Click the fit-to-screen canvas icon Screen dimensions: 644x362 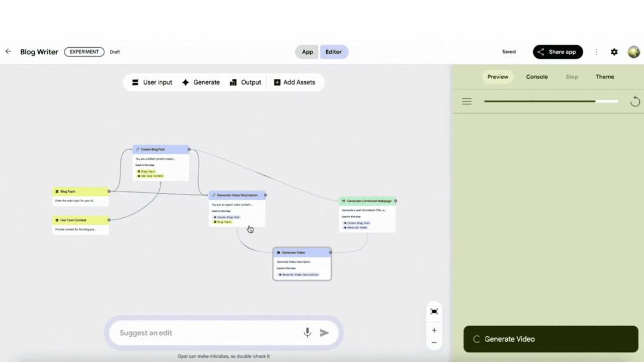click(434, 311)
